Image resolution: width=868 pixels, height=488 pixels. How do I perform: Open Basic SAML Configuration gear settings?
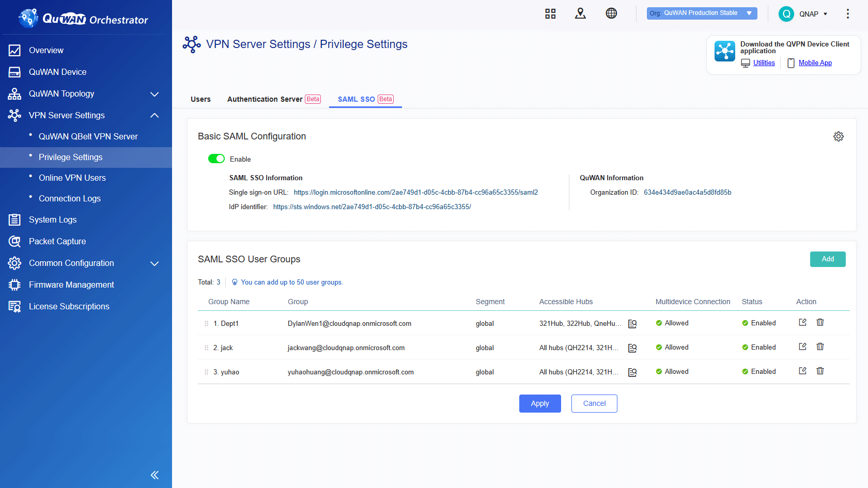(839, 136)
